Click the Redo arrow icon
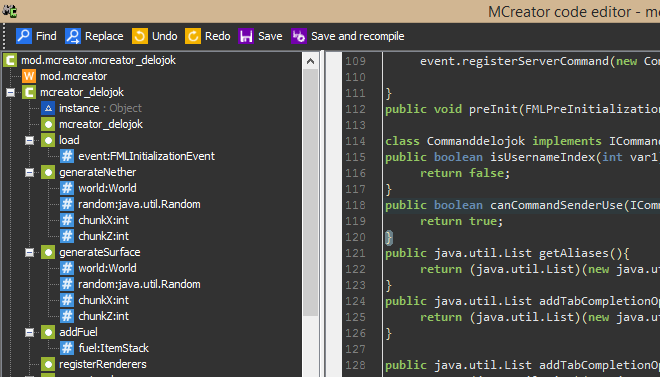 (193, 36)
